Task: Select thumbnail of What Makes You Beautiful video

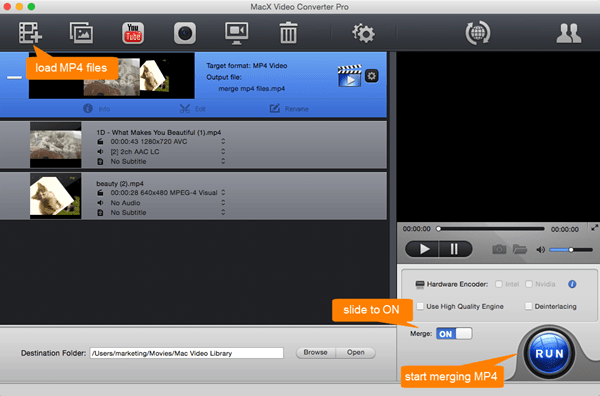Action: pos(55,145)
